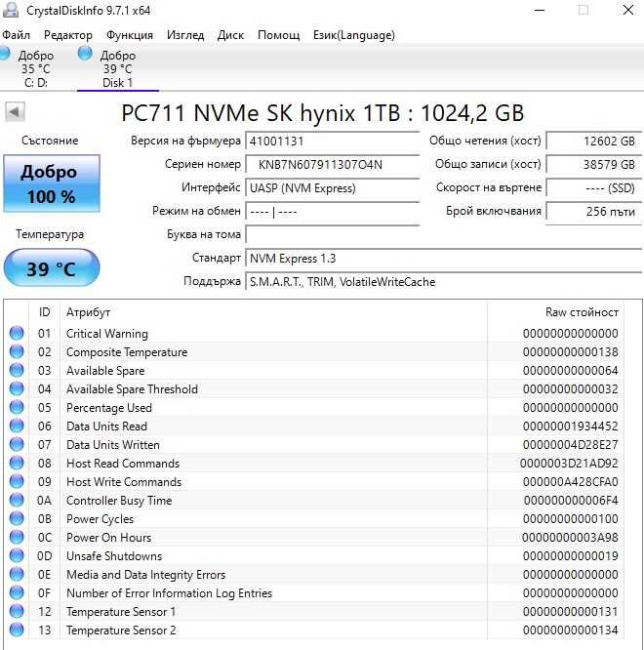Click the CrystalDiskInfo app icon in title bar

coord(11,10)
